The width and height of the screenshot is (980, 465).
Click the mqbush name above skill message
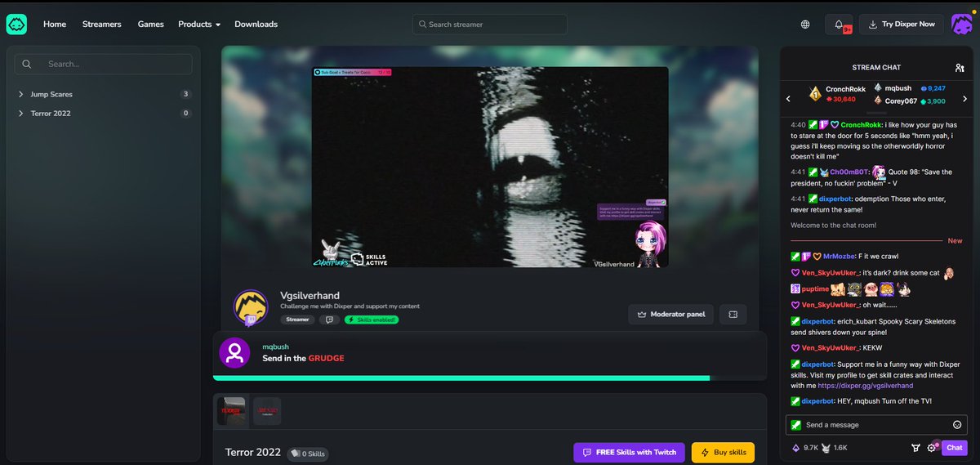click(x=275, y=347)
